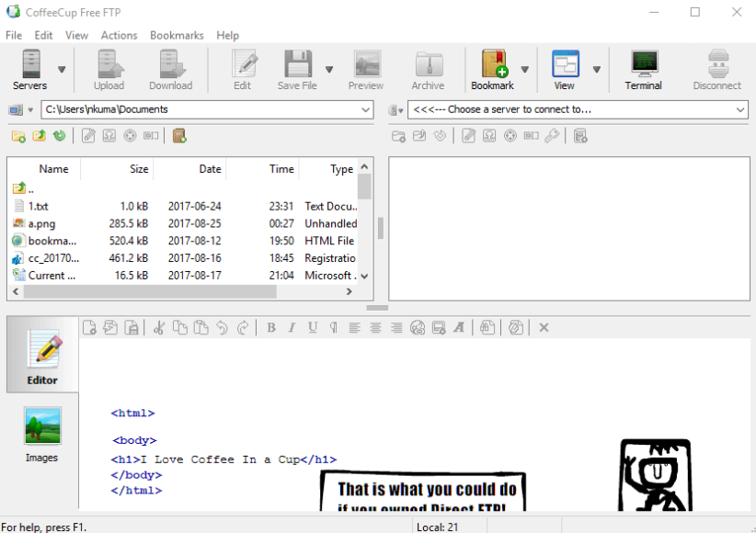Open the View dropdown arrow
Image resolution: width=756 pixels, height=533 pixels.
[596, 70]
